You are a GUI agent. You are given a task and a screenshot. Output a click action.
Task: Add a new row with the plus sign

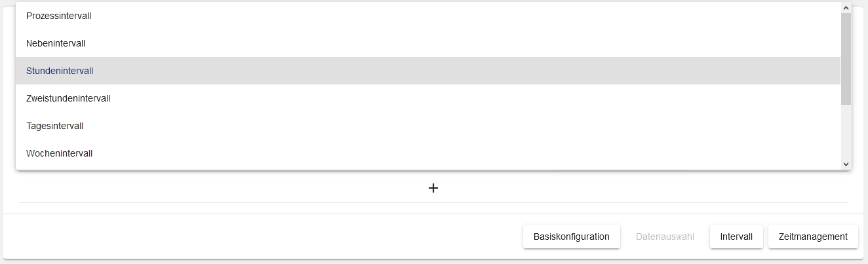point(433,188)
